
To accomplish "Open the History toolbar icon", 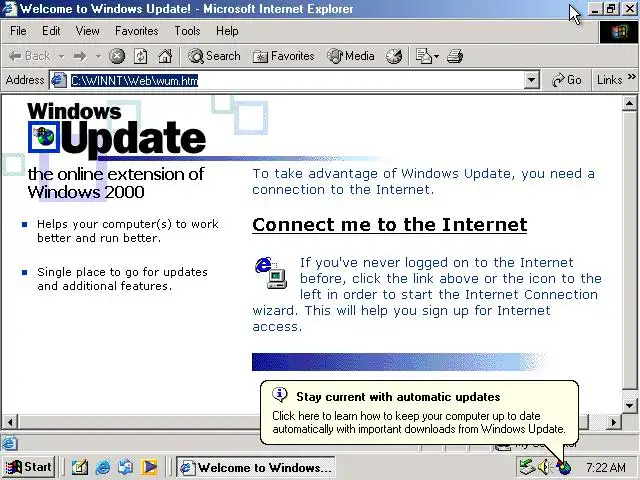I will [394, 56].
